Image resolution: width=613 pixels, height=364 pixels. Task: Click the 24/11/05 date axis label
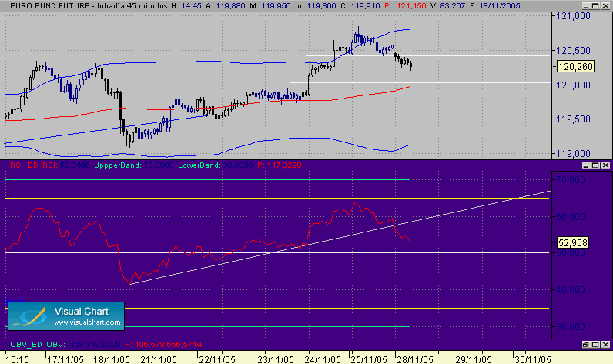[323, 359]
